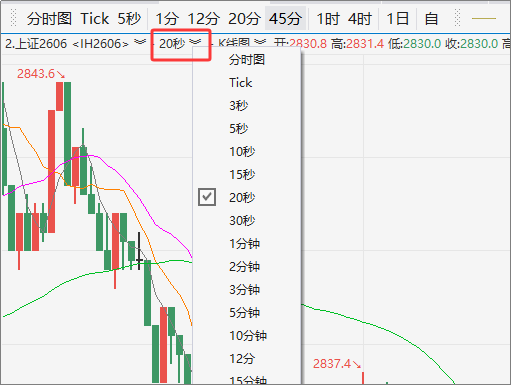Choose 10分钟 from the period menu

pyautogui.click(x=247, y=336)
